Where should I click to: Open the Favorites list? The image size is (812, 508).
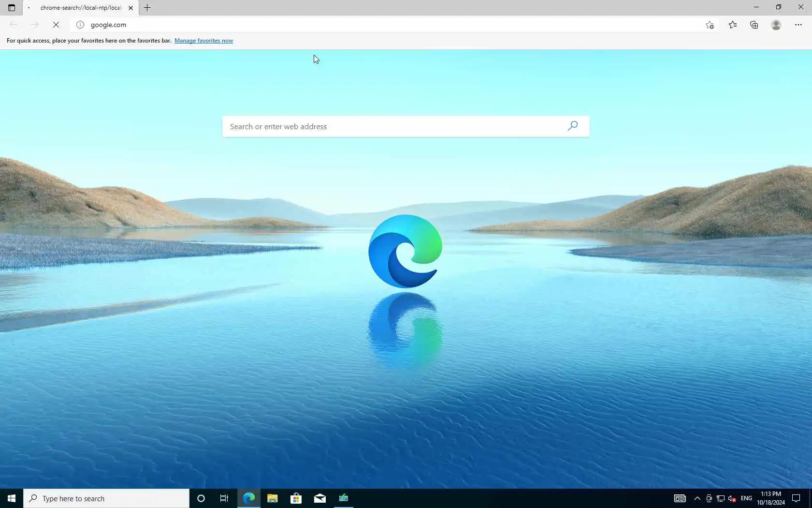point(733,25)
